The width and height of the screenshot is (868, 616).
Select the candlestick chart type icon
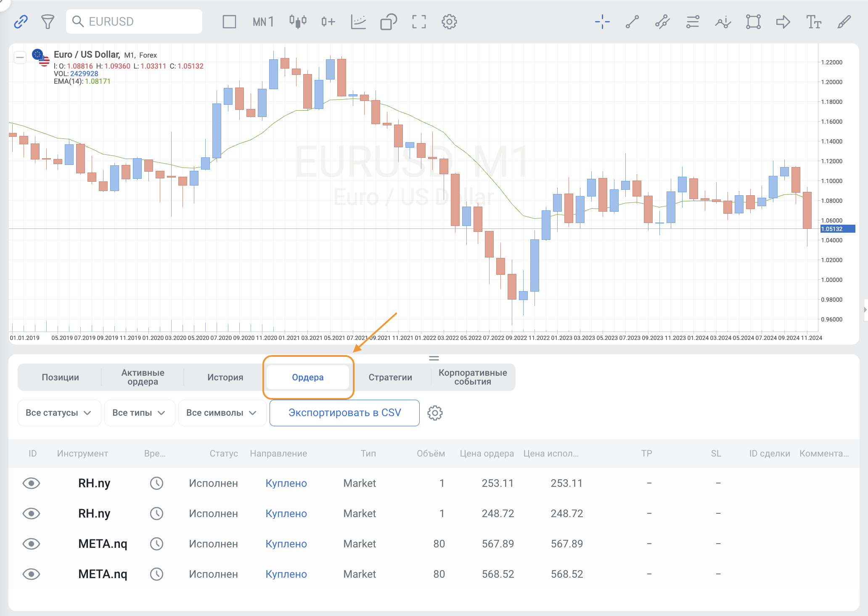pyautogui.click(x=298, y=21)
